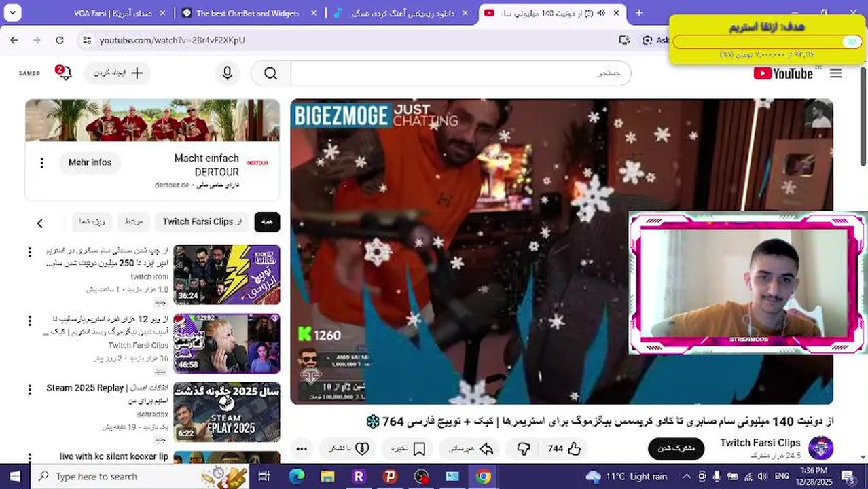Open Twitch Farsi Clips channel avatar
This screenshot has width=868, height=489.
click(821, 448)
